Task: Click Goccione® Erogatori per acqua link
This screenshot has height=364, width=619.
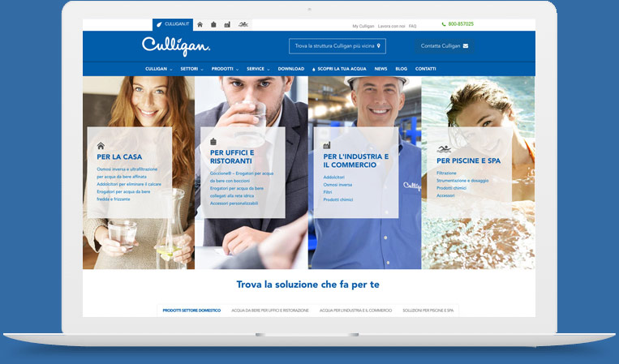Action: tap(242, 177)
